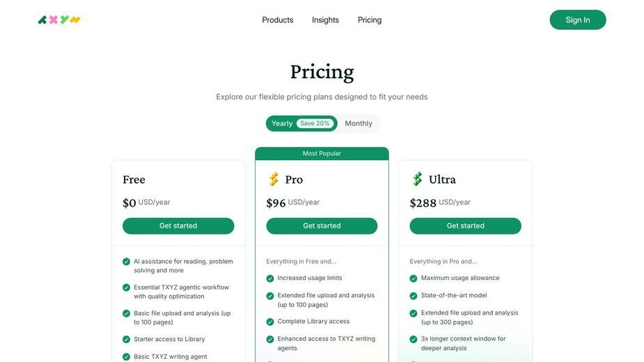Click checkmark beside AI assistance for reading
The width and height of the screenshot is (644, 362).
(x=127, y=262)
